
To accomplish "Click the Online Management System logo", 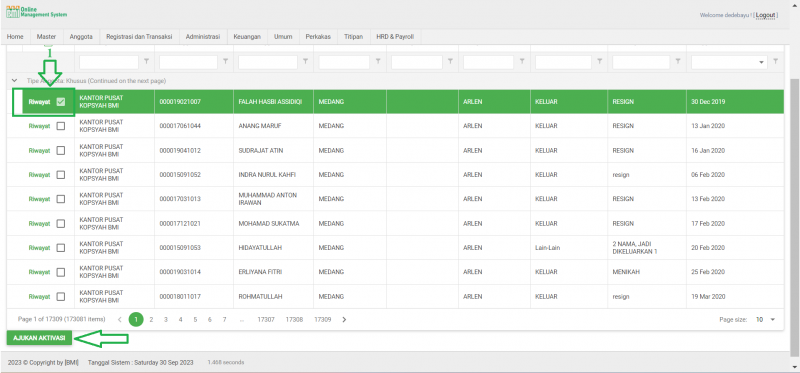I will click(36, 13).
